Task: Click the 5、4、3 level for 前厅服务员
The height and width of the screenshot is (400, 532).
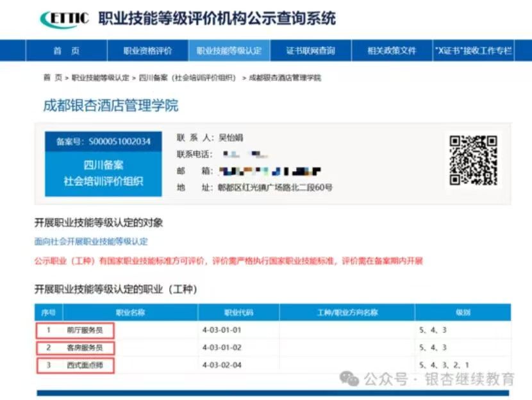Action: click(x=433, y=330)
